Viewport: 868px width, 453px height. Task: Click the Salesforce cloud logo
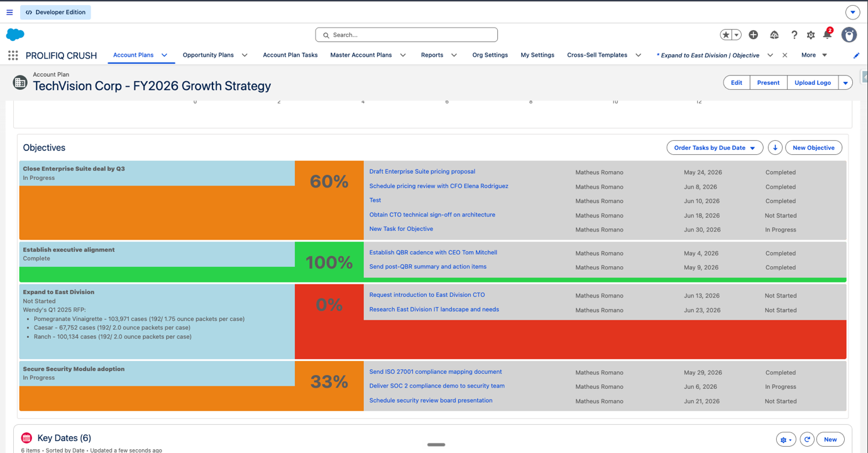click(x=15, y=35)
